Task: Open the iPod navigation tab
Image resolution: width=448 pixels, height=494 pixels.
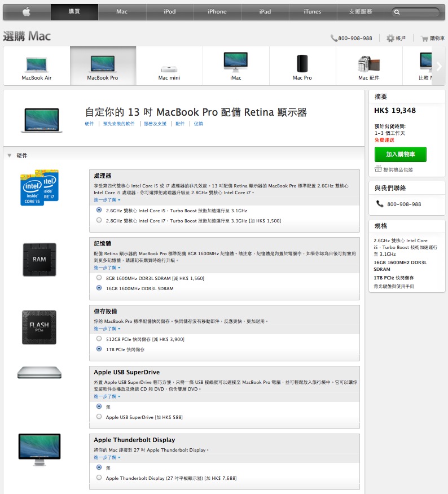Action: coord(170,12)
